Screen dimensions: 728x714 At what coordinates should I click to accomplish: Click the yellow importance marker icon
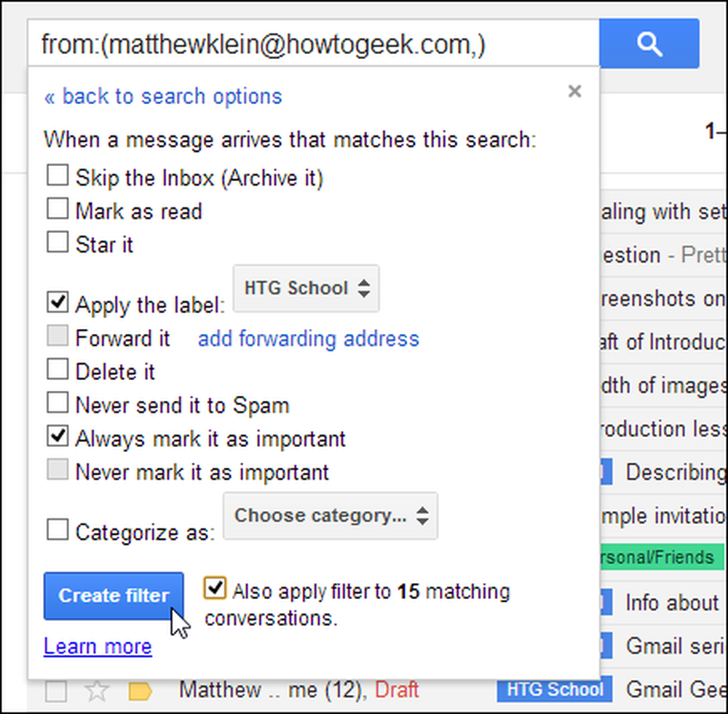coord(141,691)
